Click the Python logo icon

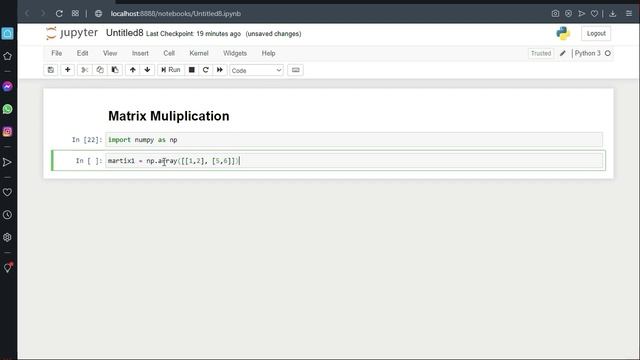pos(563,33)
